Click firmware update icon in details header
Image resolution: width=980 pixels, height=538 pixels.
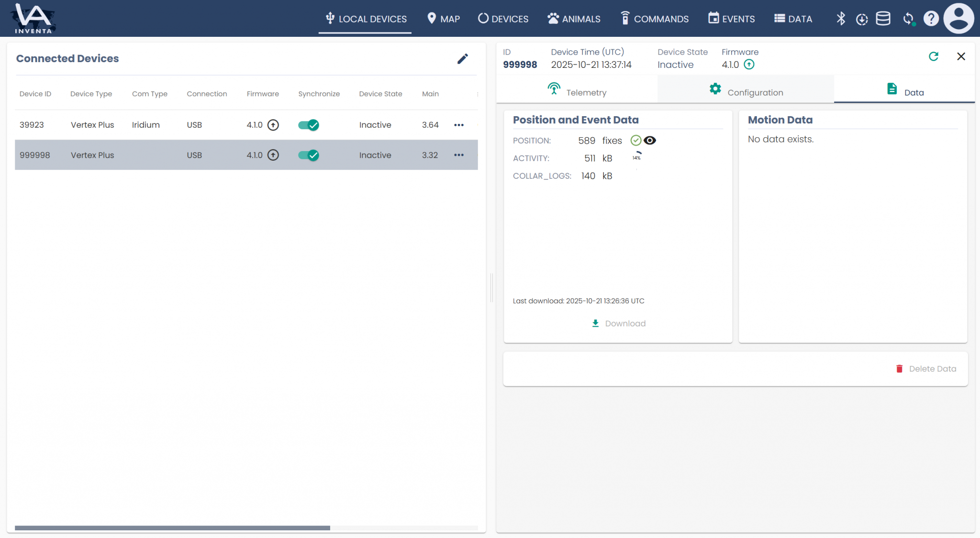(x=749, y=65)
